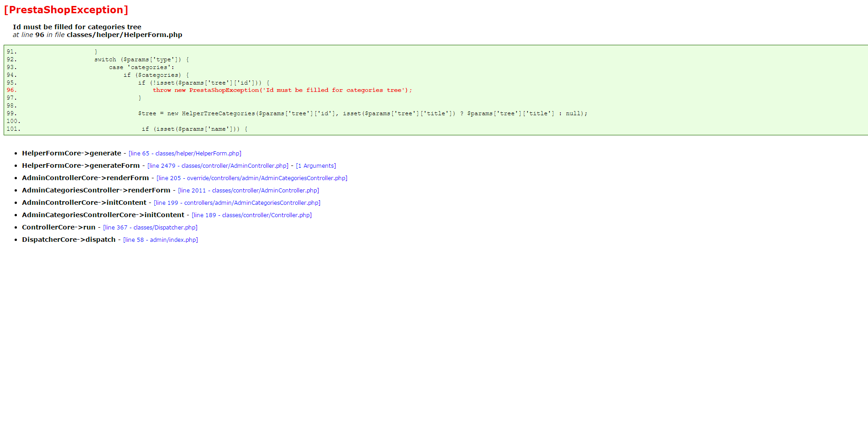Click code line 93 case 'categories'
868x427 pixels.
[x=142, y=68]
